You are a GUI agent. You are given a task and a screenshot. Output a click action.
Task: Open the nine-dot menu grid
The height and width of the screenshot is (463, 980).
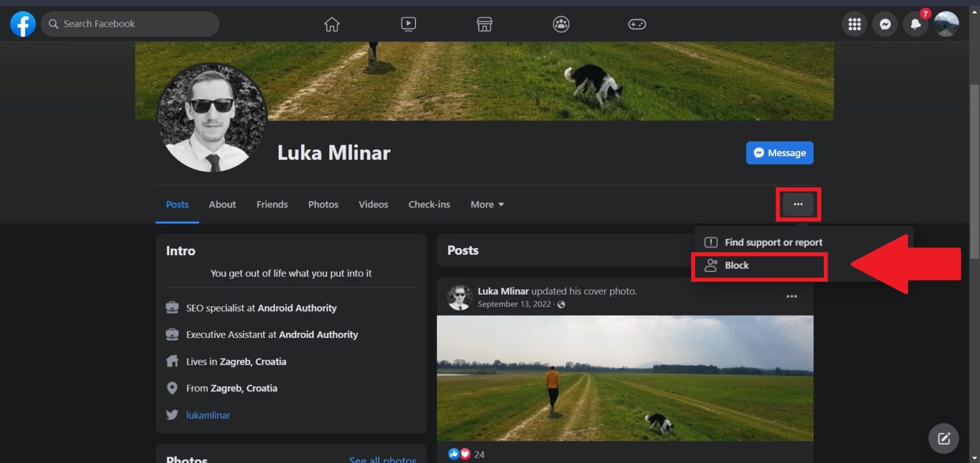(x=855, y=24)
